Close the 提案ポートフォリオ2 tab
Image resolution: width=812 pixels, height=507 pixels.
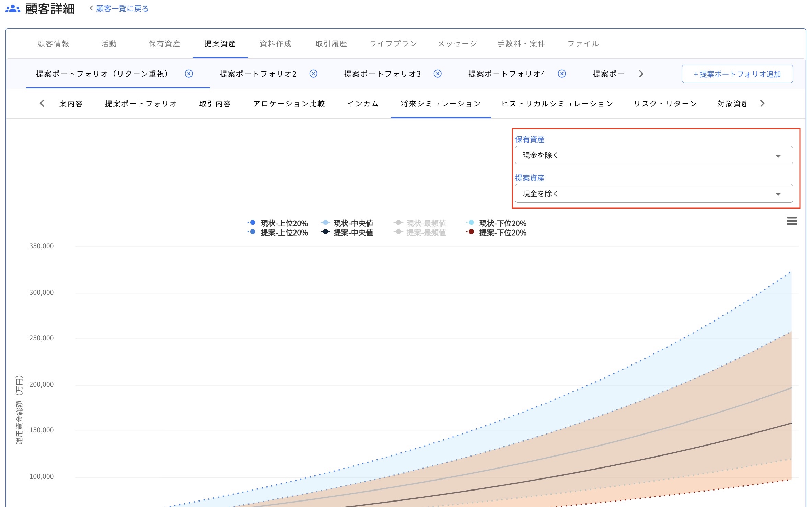pyautogui.click(x=313, y=74)
